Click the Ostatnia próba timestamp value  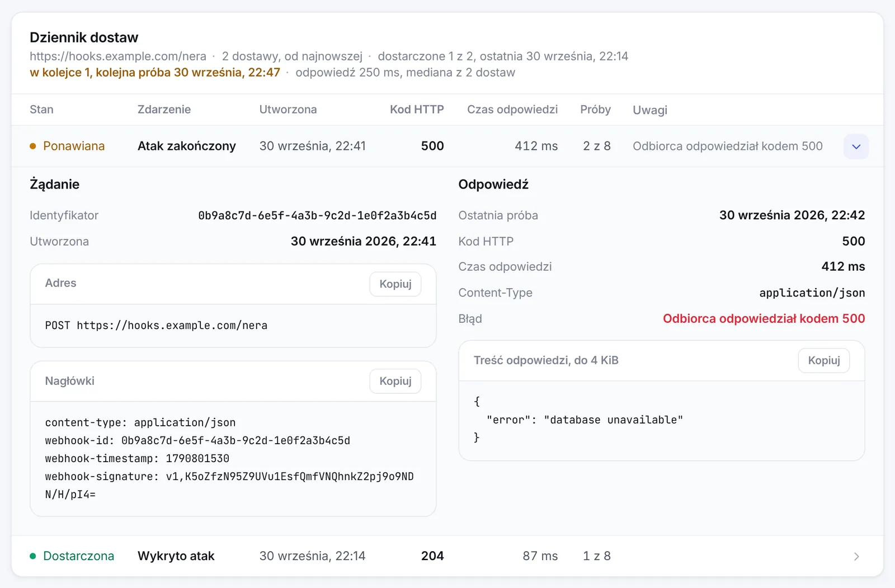792,215
